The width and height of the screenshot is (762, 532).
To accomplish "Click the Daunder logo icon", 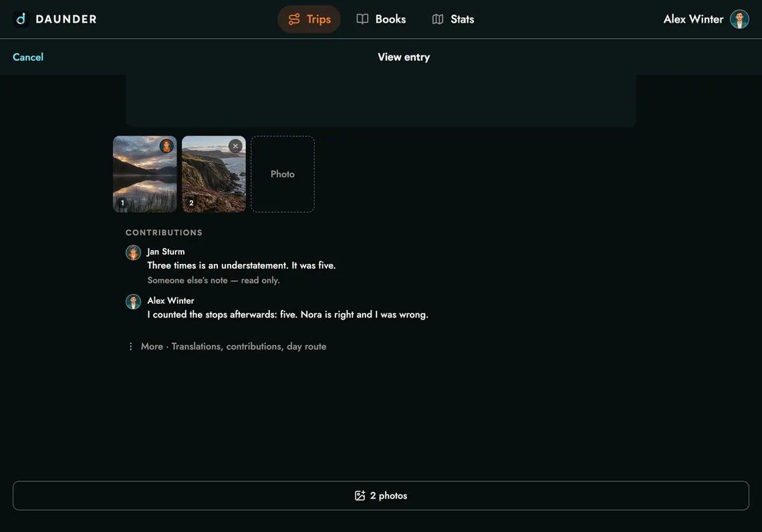I will tap(21, 19).
